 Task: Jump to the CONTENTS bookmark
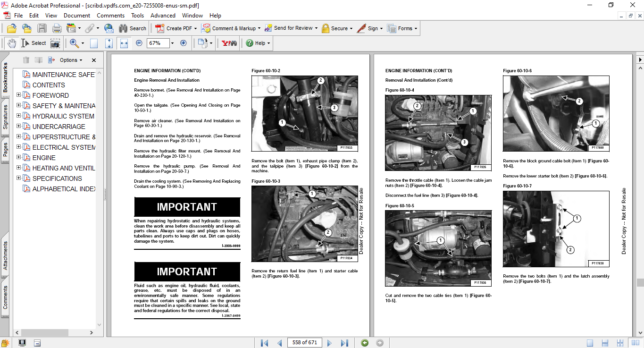[x=49, y=85]
